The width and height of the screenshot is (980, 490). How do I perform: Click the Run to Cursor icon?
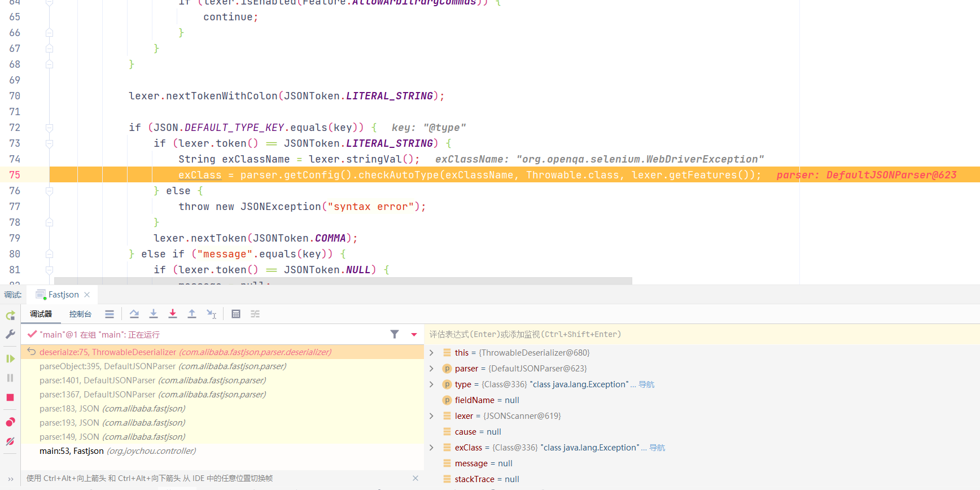212,314
